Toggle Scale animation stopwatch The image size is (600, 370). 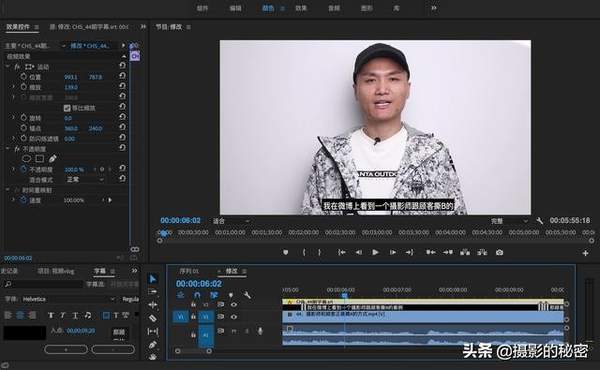[24, 87]
